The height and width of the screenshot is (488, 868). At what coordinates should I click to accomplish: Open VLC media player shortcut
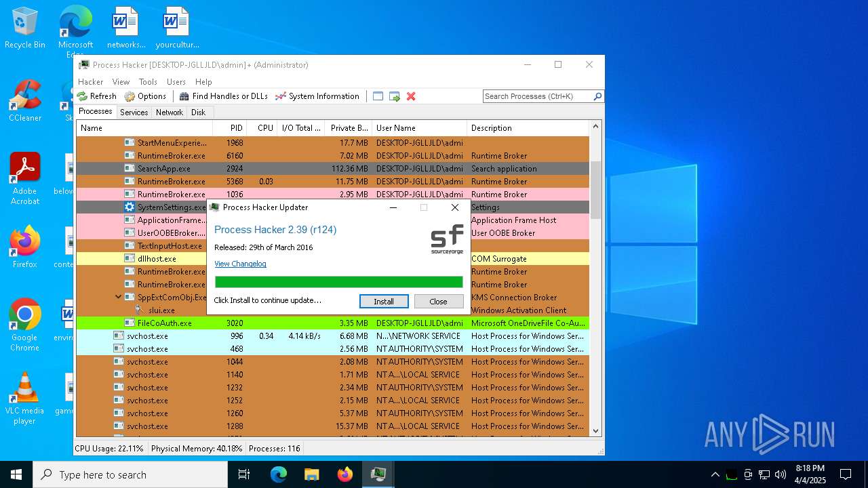[25, 399]
